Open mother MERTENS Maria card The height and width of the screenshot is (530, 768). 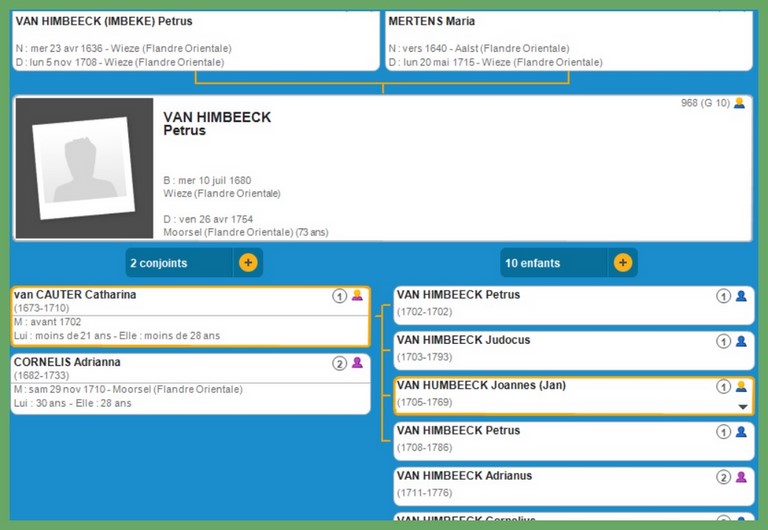click(x=432, y=21)
